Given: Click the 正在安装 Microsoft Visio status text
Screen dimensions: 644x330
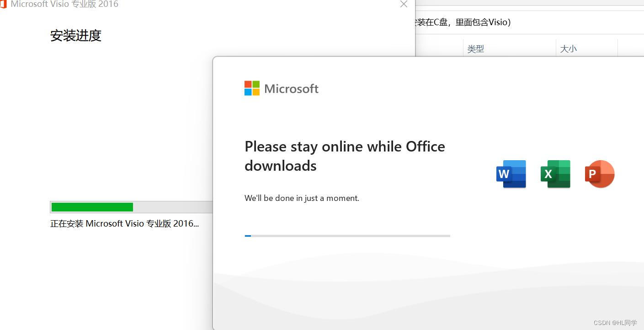Looking at the screenshot, I should point(124,223).
